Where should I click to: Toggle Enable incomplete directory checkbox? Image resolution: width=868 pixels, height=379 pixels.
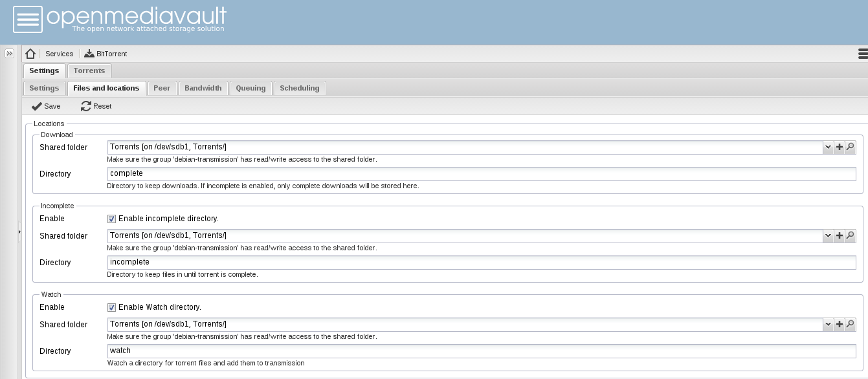(x=111, y=219)
